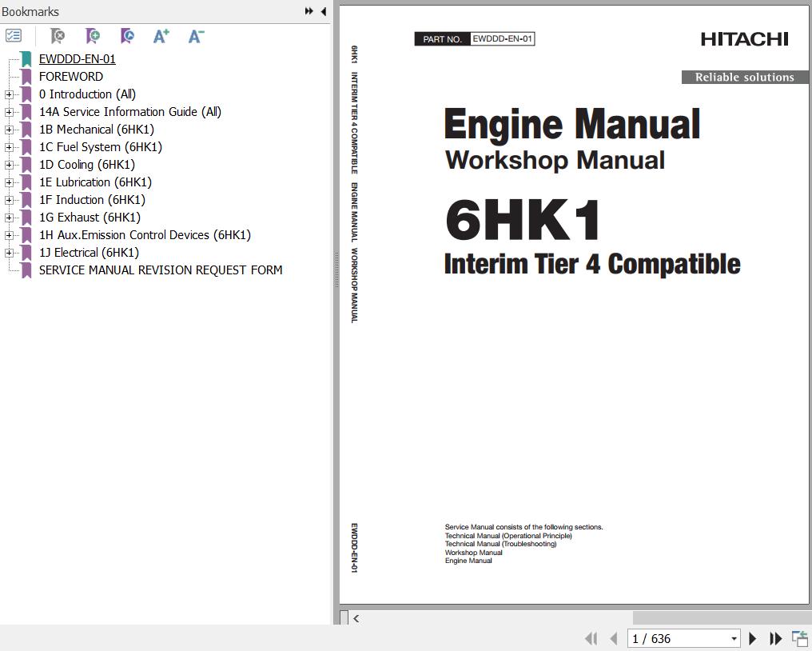
Task: Click the Technical Manual (Operational Principle) line
Action: 508,535
